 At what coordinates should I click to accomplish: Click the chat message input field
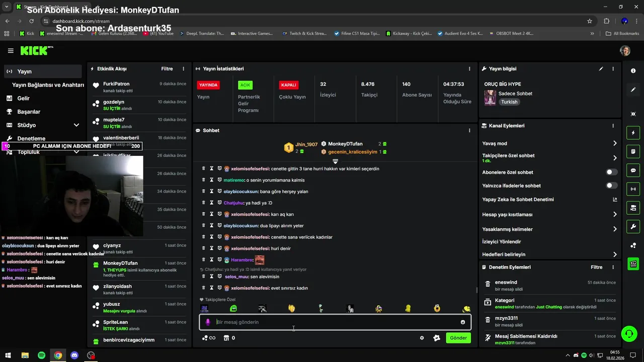point(335,322)
